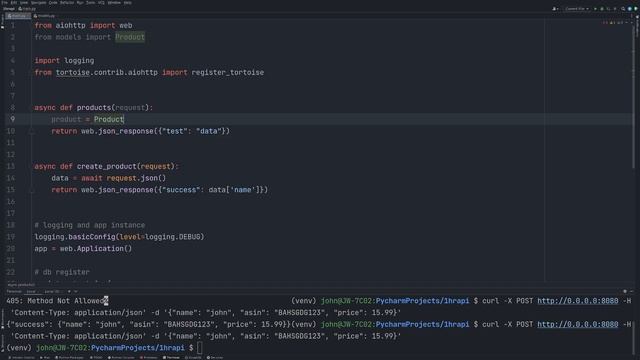
Task: Click the terminal prompt input cursor
Action: tap(199, 348)
